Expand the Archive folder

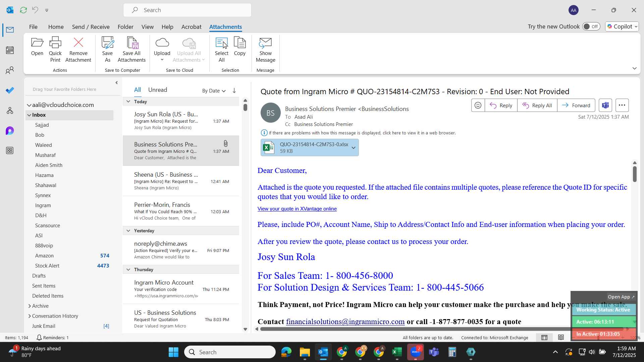30,306
